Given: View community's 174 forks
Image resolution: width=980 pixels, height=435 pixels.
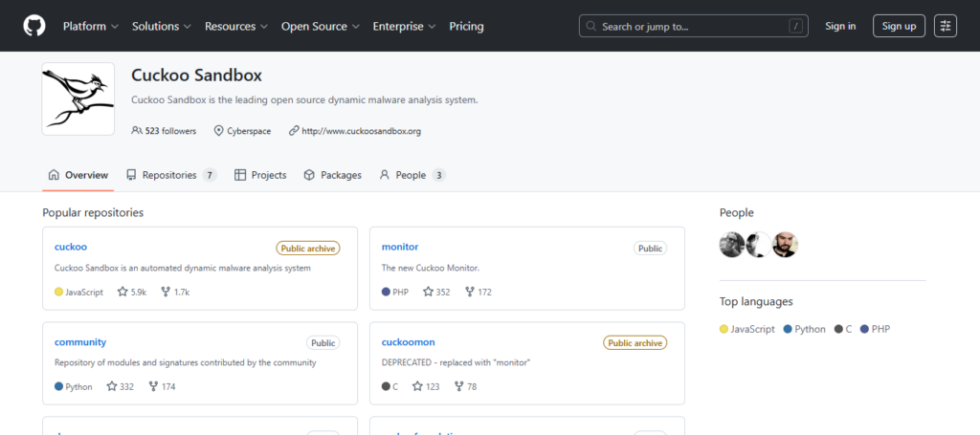Looking at the screenshot, I should [x=162, y=386].
